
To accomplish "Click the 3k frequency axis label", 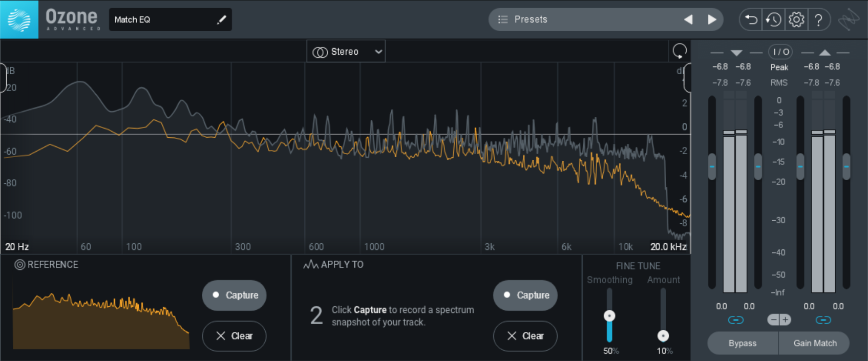I will point(490,247).
